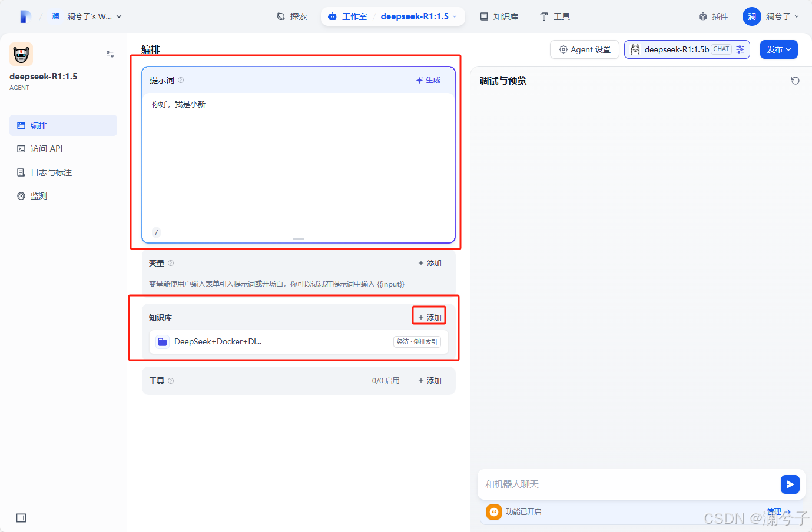
Task: Click help icon next to 变量
Action: [171, 263]
